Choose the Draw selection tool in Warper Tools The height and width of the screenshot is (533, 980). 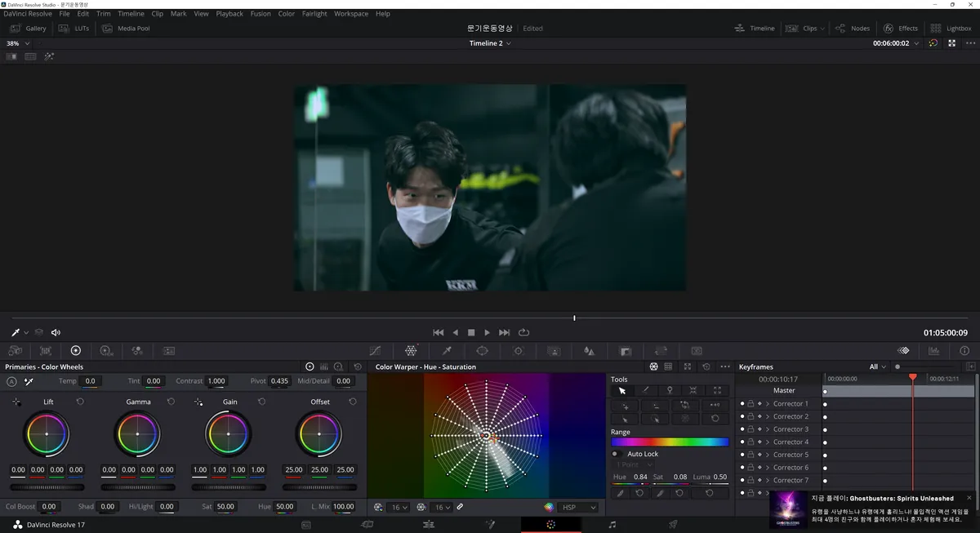(x=646, y=390)
